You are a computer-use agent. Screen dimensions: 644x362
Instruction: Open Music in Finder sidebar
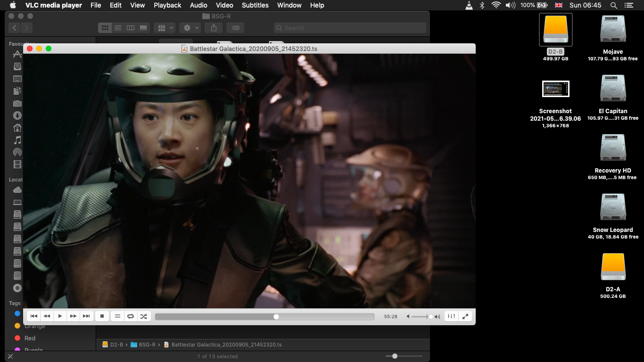(17, 140)
